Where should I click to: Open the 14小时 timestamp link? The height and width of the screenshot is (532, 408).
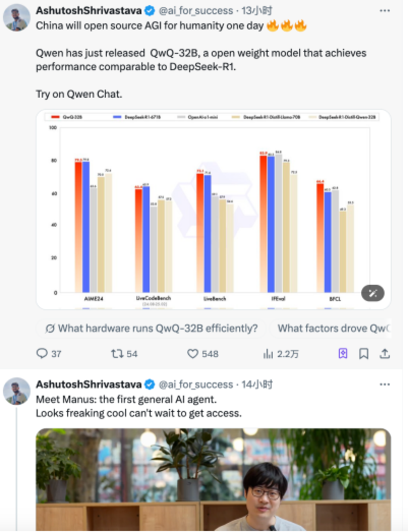coord(257,384)
